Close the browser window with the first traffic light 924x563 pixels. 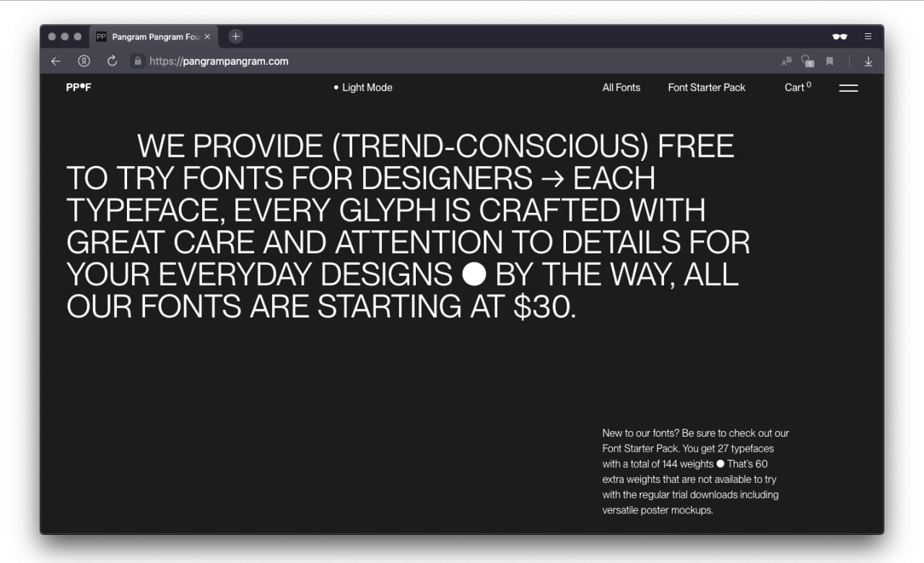click(x=52, y=36)
